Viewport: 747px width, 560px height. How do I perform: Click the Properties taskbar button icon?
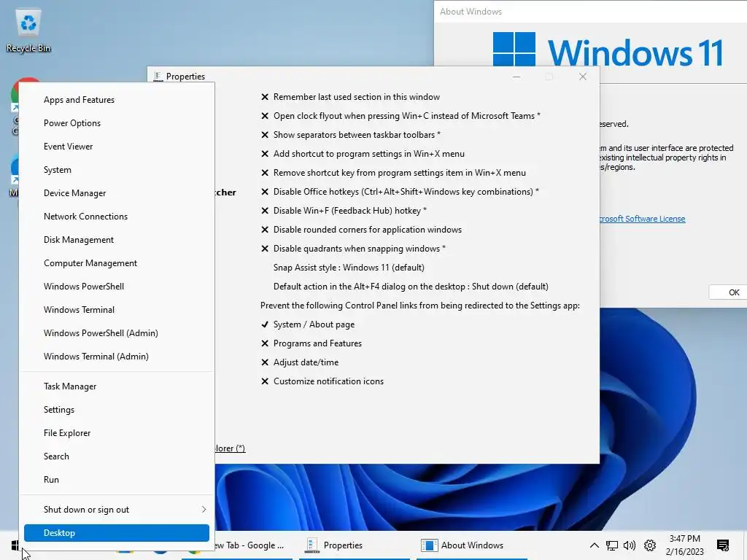click(312, 545)
